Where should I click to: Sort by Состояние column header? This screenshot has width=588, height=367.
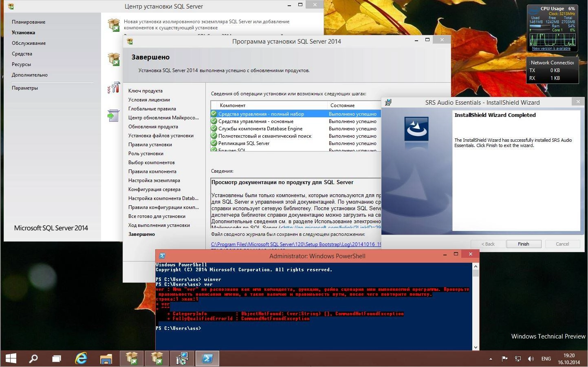click(354, 105)
